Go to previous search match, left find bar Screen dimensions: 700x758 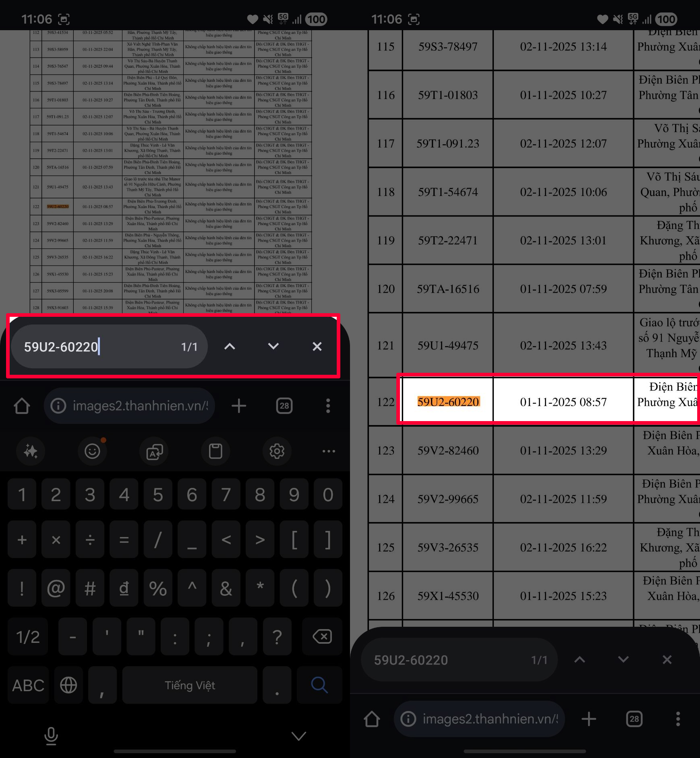(230, 347)
